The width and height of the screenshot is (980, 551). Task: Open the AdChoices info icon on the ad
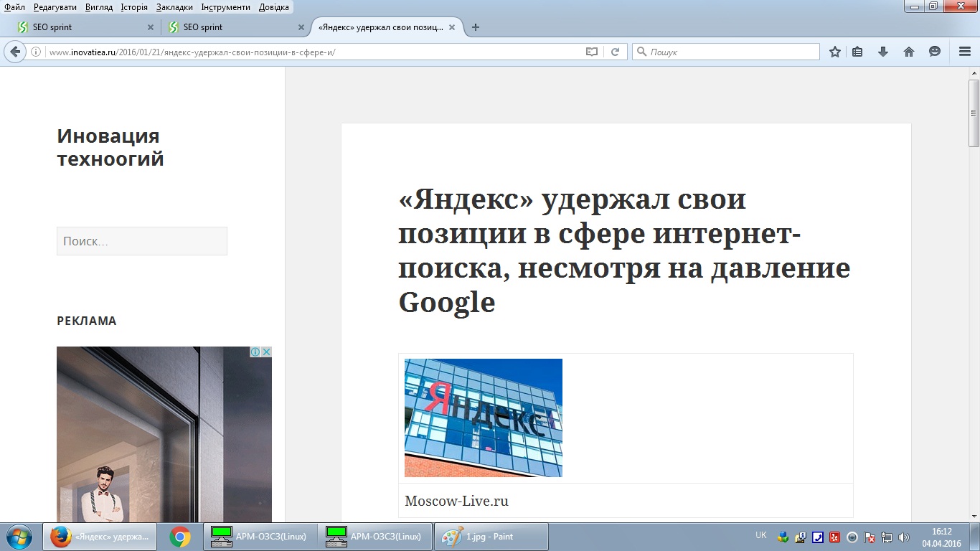coord(255,352)
